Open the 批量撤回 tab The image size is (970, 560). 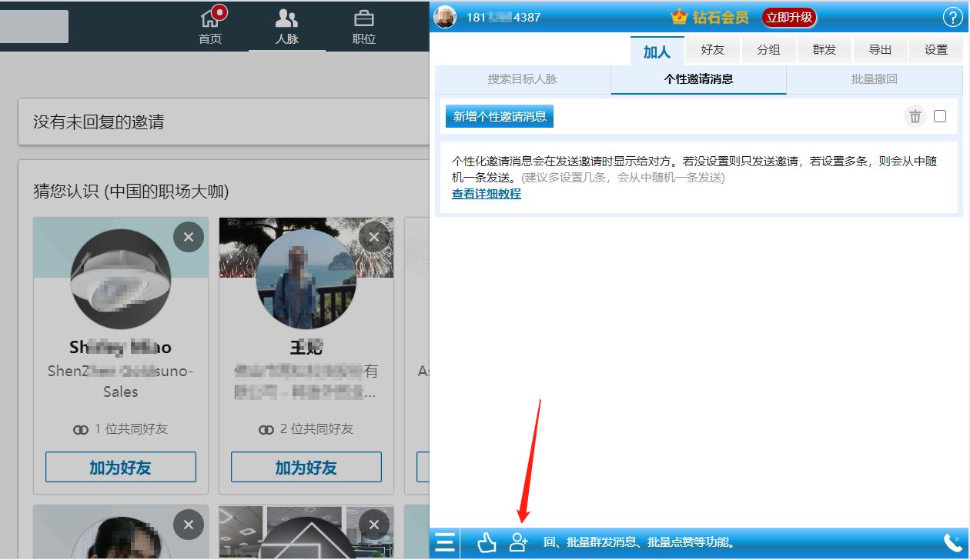[x=874, y=79]
